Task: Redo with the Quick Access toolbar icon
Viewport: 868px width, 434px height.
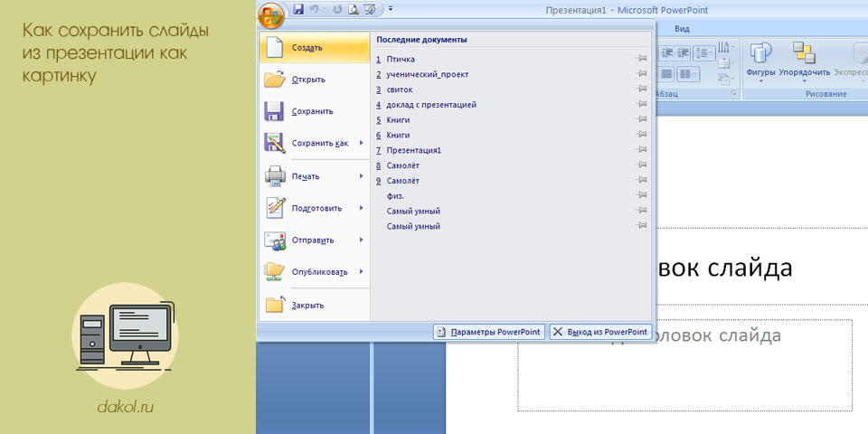Action: point(337,9)
